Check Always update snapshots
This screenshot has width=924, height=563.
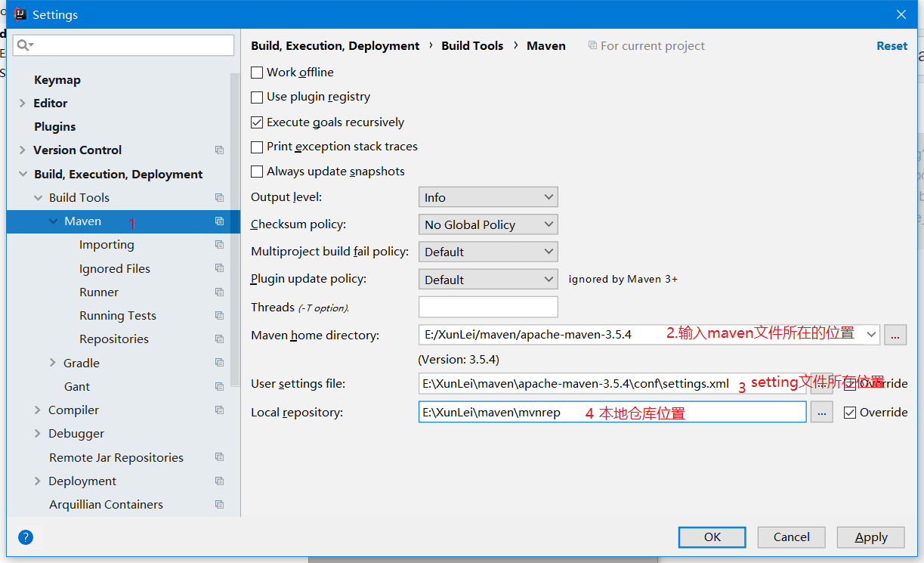[257, 172]
